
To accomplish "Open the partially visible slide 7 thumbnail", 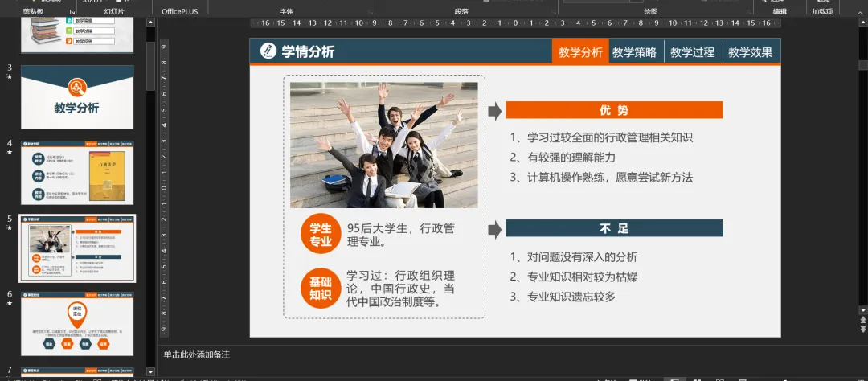I will click(x=77, y=371).
